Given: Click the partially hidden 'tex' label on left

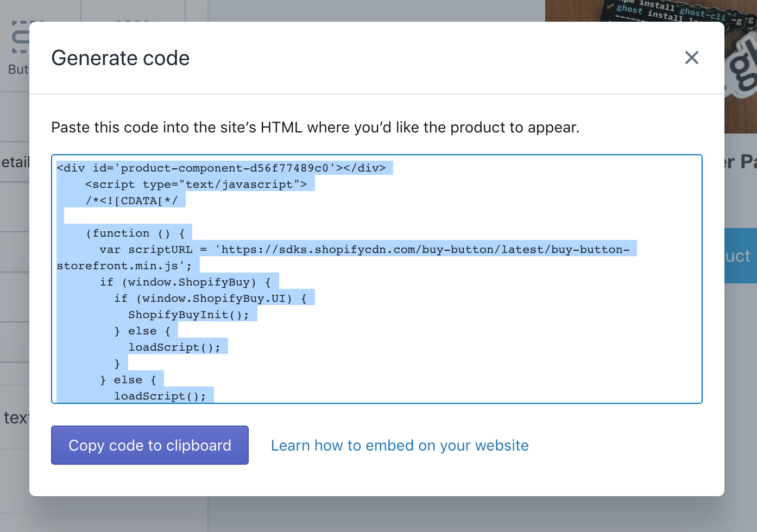Looking at the screenshot, I should coord(15,417).
